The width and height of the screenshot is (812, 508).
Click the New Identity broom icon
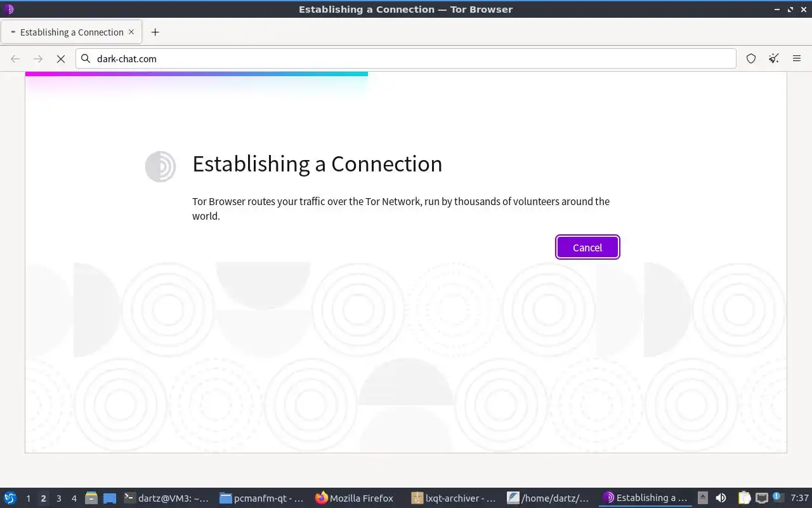coord(774,58)
